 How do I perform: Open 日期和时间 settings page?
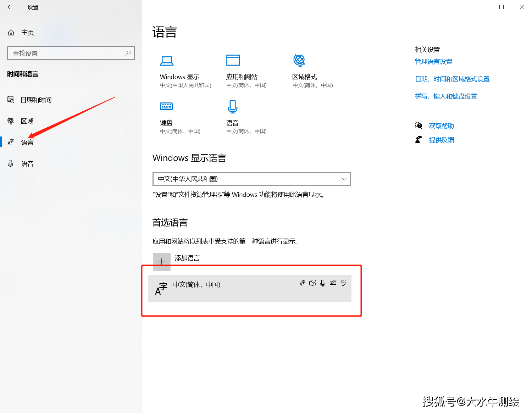pos(71,100)
